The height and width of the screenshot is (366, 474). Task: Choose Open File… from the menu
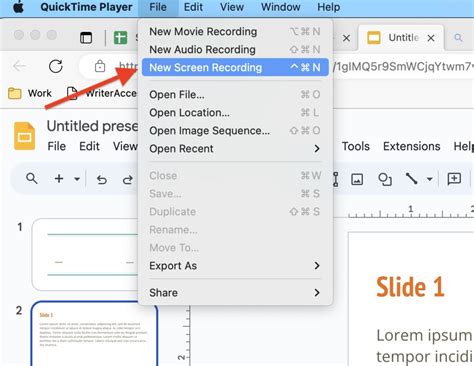coord(235,95)
